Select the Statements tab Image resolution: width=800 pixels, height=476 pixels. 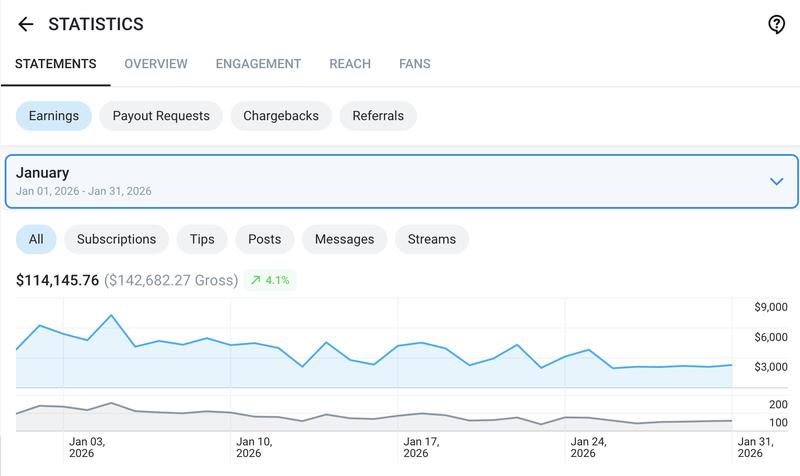pyautogui.click(x=56, y=64)
